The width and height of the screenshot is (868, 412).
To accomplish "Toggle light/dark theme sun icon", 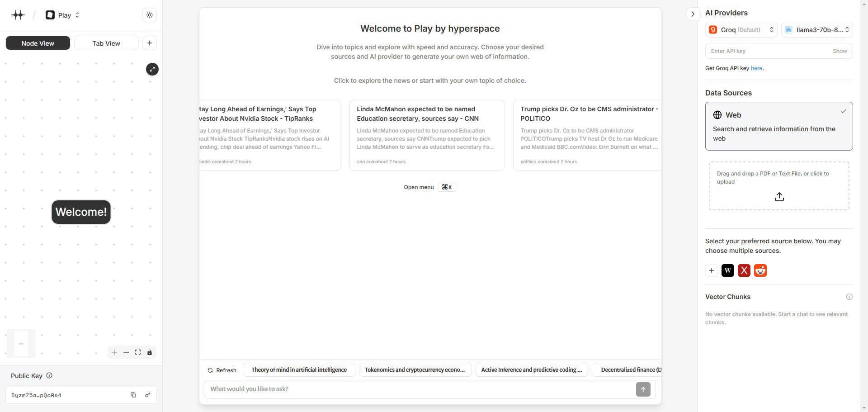I will pyautogui.click(x=150, y=15).
